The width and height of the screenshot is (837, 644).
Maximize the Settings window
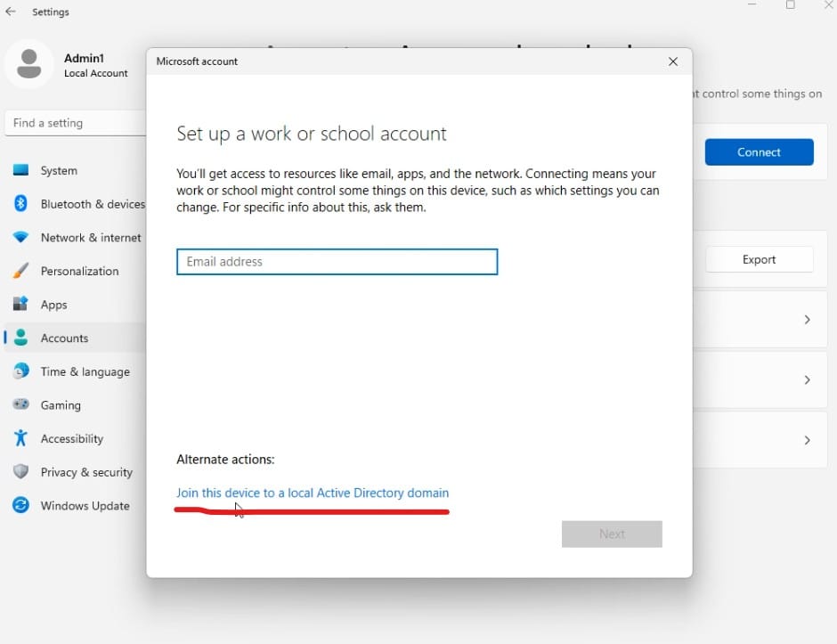pos(790,4)
